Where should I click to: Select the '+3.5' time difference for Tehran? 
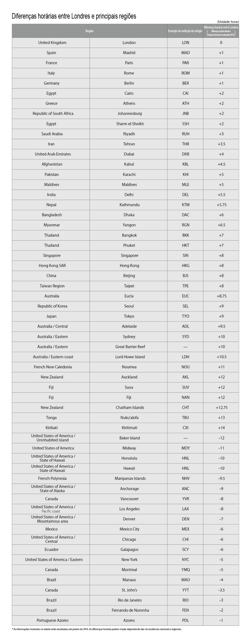pos(221,144)
